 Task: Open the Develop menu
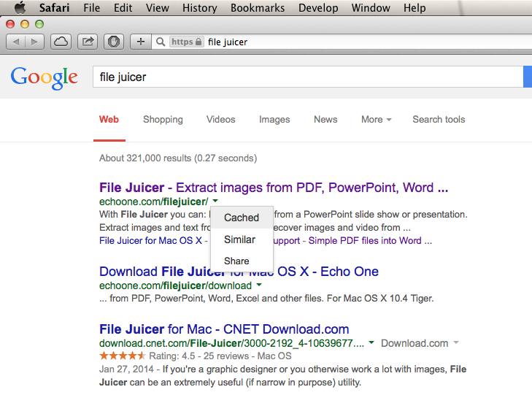coord(318,7)
